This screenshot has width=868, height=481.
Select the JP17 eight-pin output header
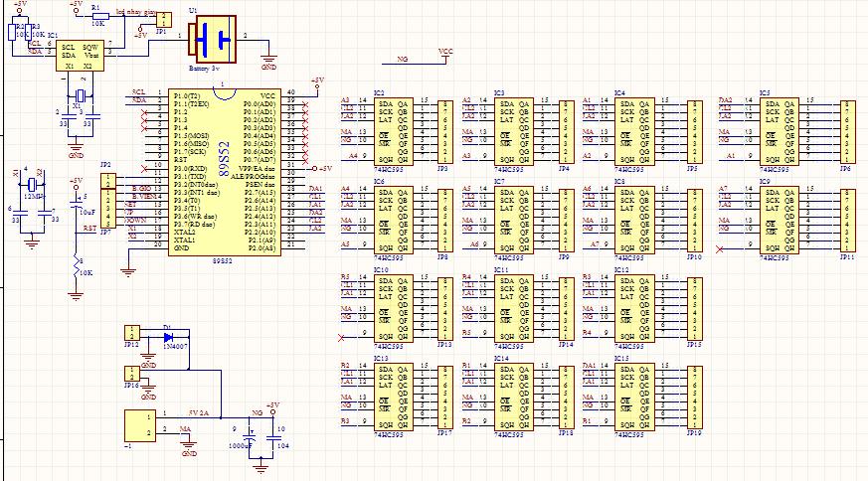point(445,398)
